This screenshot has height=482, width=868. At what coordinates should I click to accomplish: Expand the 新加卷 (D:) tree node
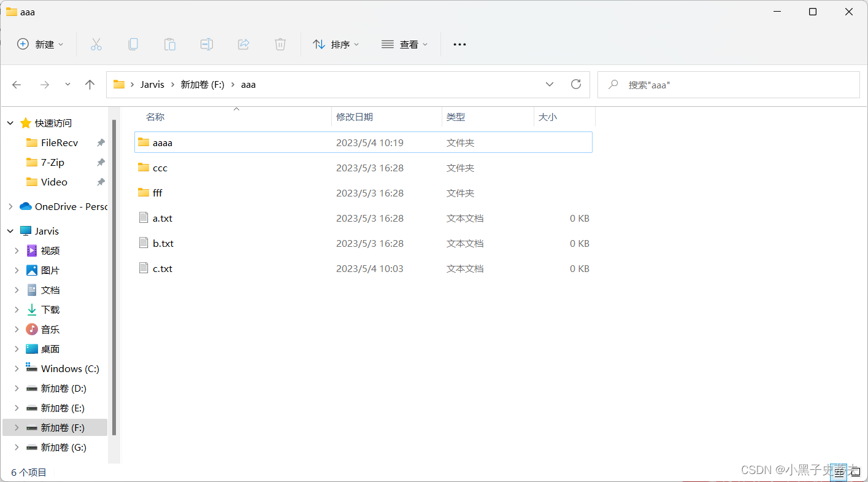17,388
